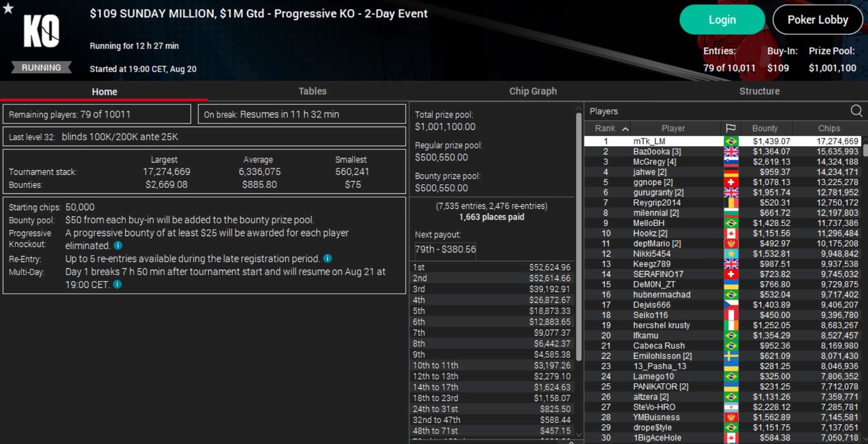Select player row altzera [2]
The image size is (868, 444).
(723, 397)
